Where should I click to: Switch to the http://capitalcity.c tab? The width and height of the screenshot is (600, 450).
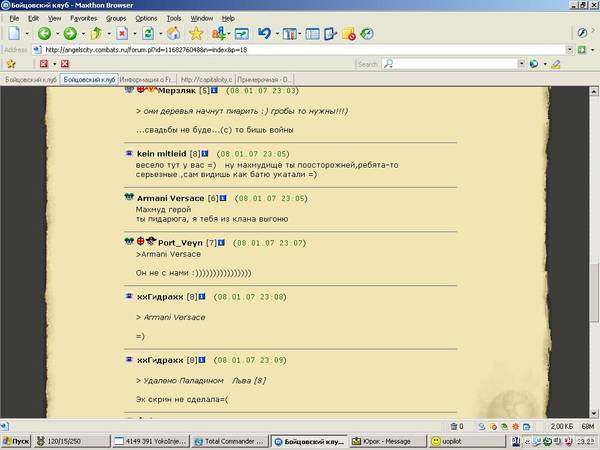click(208, 79)
